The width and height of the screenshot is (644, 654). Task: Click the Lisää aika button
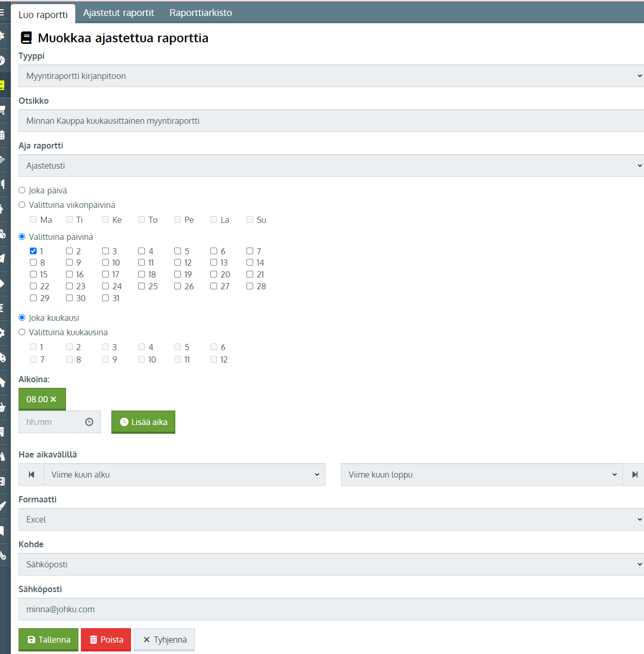[143, 422]
